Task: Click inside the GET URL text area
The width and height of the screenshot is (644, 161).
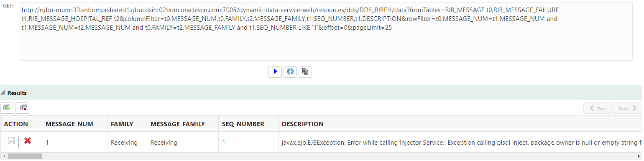Action: coord(325,31)
